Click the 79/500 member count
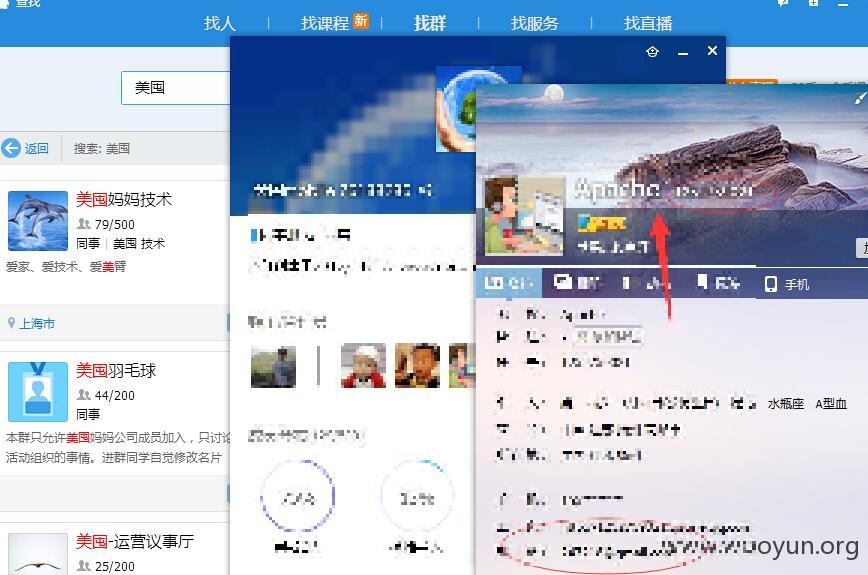 tap(115, 224)
